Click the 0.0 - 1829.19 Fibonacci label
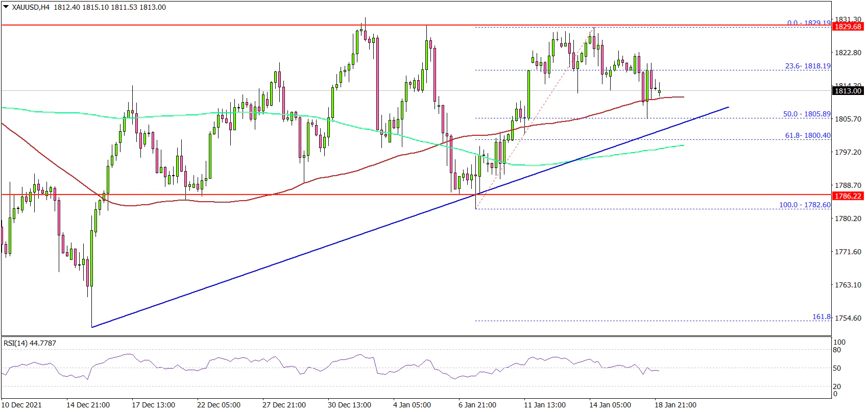868x412 pixels. pyautogui.click(x=808, y=23)
